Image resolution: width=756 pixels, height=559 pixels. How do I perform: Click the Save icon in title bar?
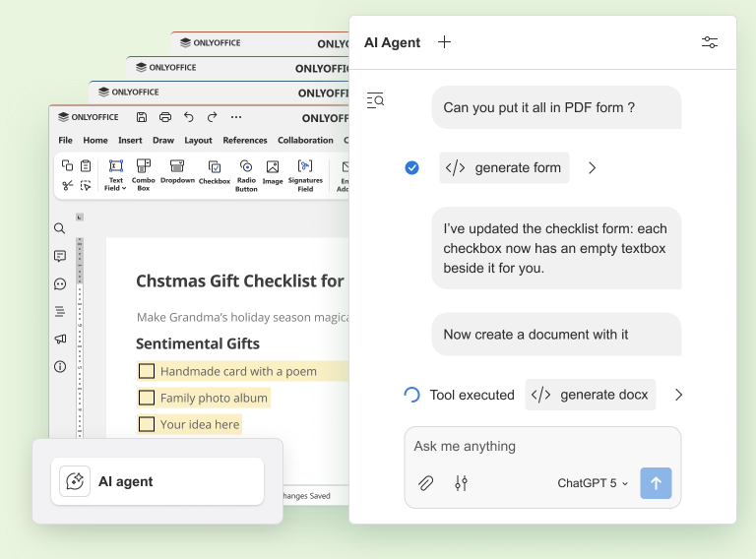click(142, 117)
